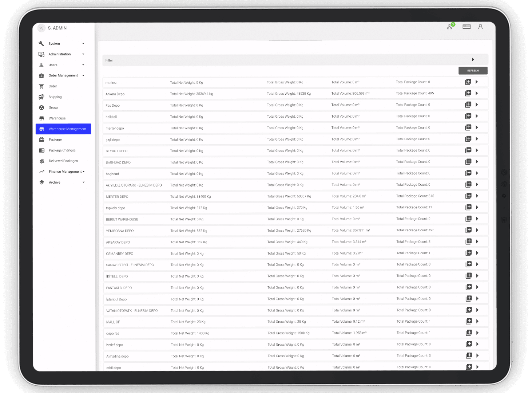
Task: Expand the AKSARAY DEPO row details arrow
Action: pos(477,241)
